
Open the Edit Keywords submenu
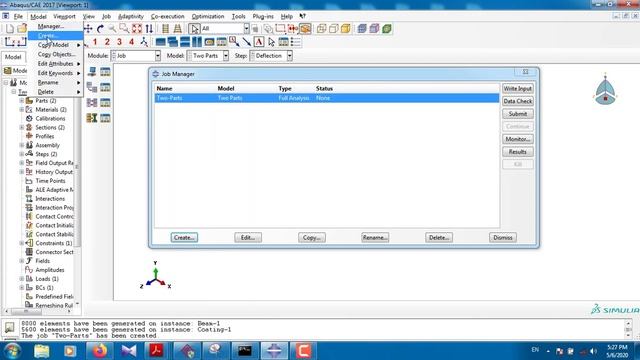[56, 73]
